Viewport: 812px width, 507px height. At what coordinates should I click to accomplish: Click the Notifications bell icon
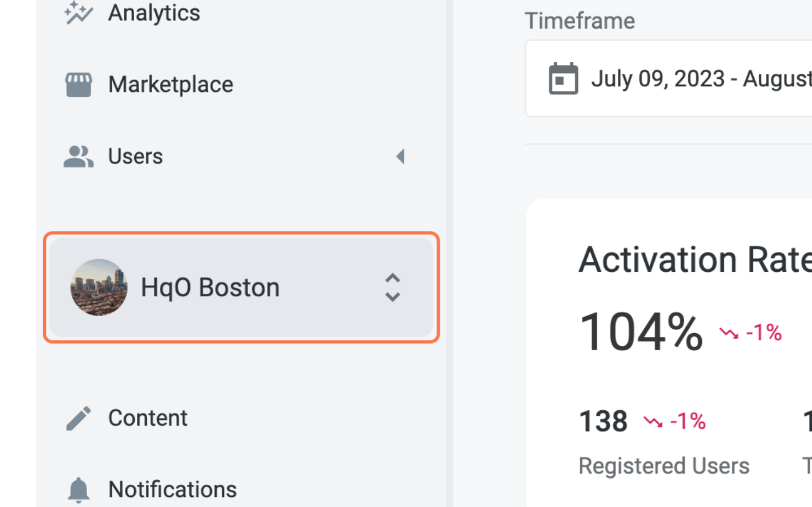coord(78,490)
